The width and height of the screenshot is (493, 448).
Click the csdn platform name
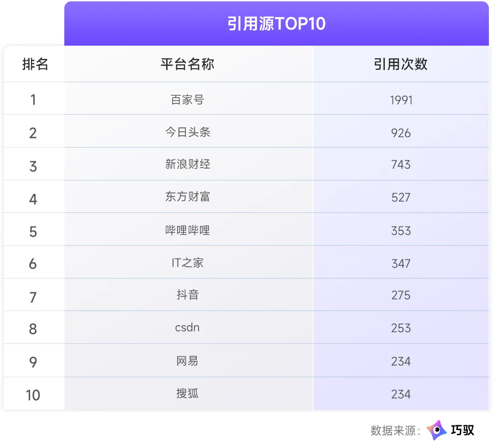[x=188, y=328]
